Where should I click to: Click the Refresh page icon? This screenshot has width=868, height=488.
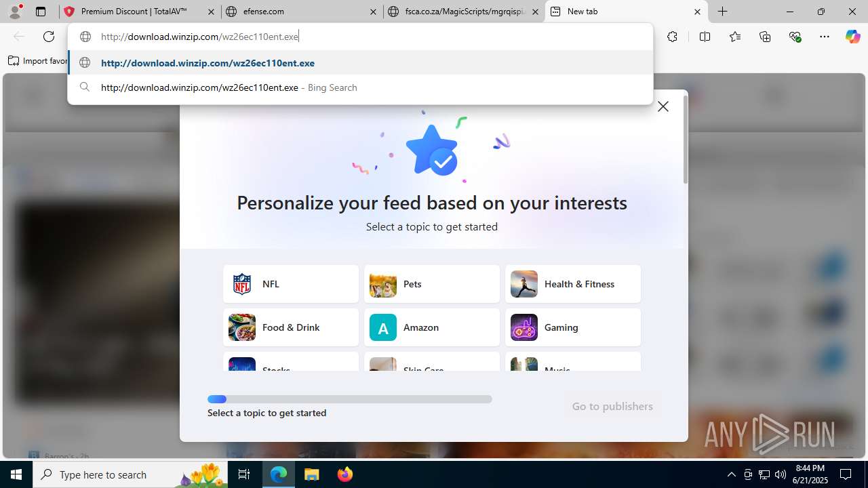[49, 37]
